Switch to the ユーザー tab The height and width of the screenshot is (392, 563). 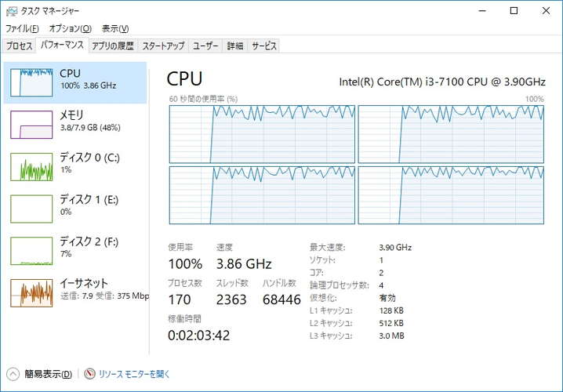pyautogui.click(x=205, y=46)
